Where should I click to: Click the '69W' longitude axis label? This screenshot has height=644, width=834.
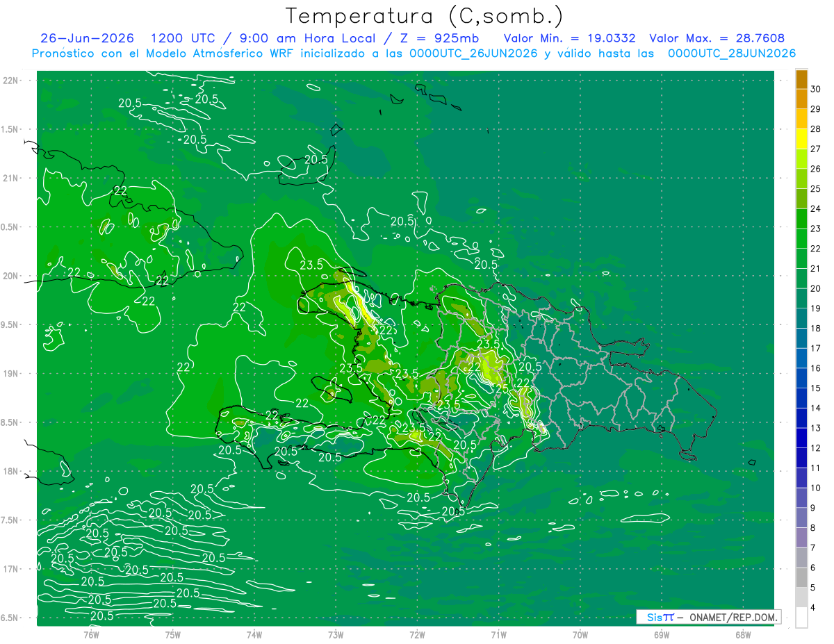click(x=661, y=634)
